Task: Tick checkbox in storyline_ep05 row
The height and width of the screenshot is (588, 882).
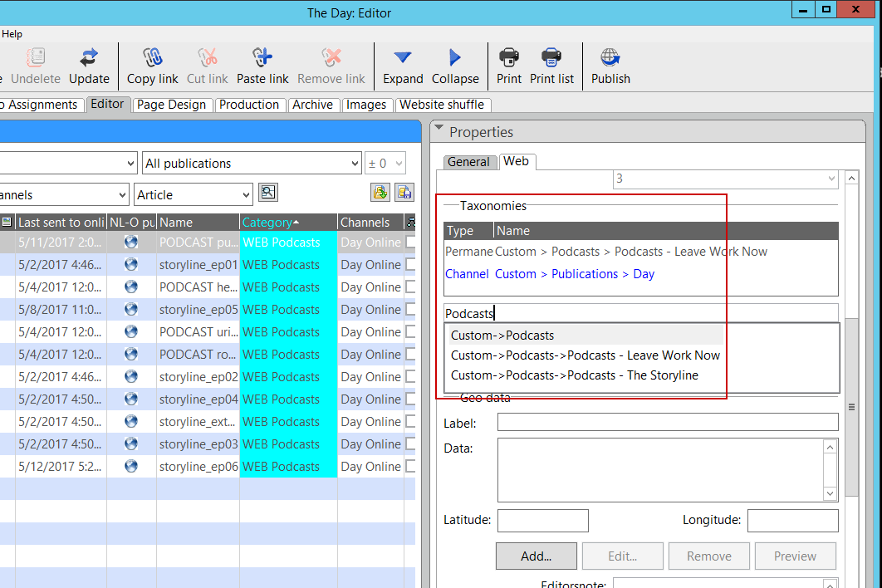Action: pyautogui.click(x=410, y=310)
